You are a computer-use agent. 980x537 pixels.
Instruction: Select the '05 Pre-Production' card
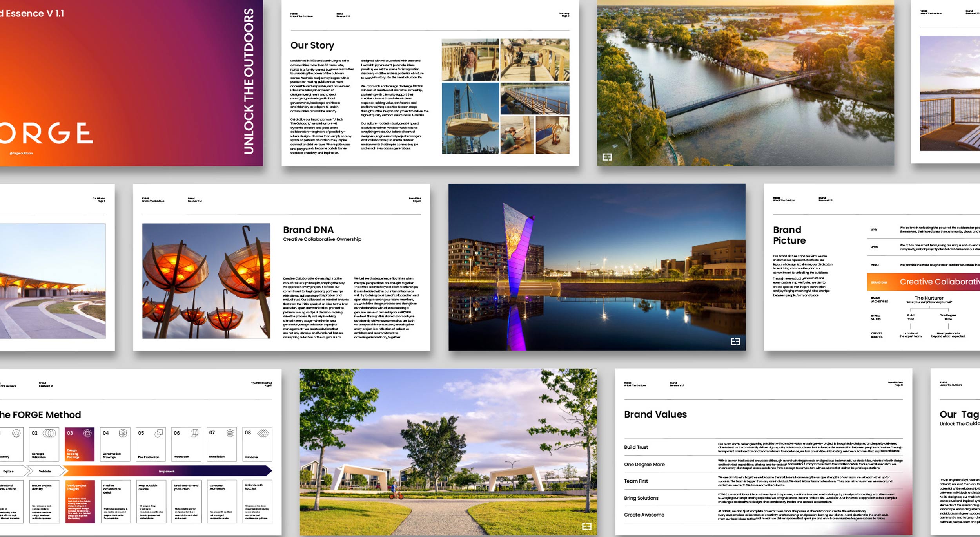click(151, 444)
